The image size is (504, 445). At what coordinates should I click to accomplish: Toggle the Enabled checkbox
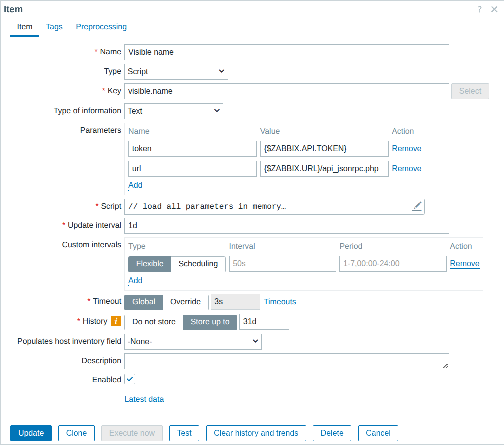(130, 379)
